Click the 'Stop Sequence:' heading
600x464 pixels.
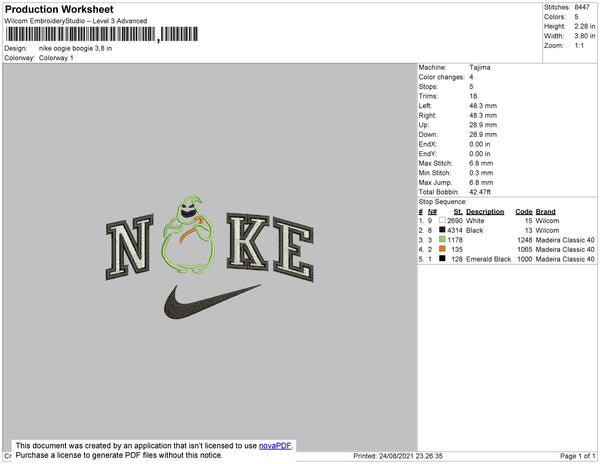442,202
